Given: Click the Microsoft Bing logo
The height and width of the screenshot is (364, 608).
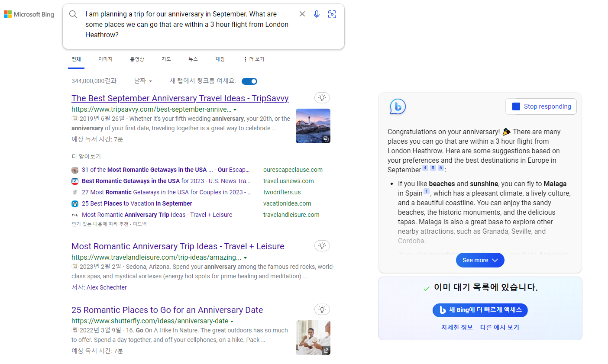Looking at the screenshot, I should click(29, 14).
